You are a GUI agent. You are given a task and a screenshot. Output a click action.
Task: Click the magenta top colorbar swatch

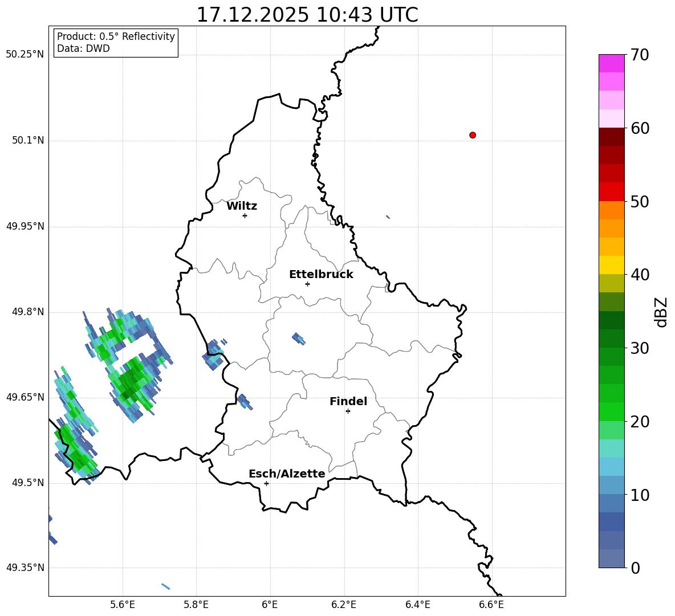coord(611,64)
